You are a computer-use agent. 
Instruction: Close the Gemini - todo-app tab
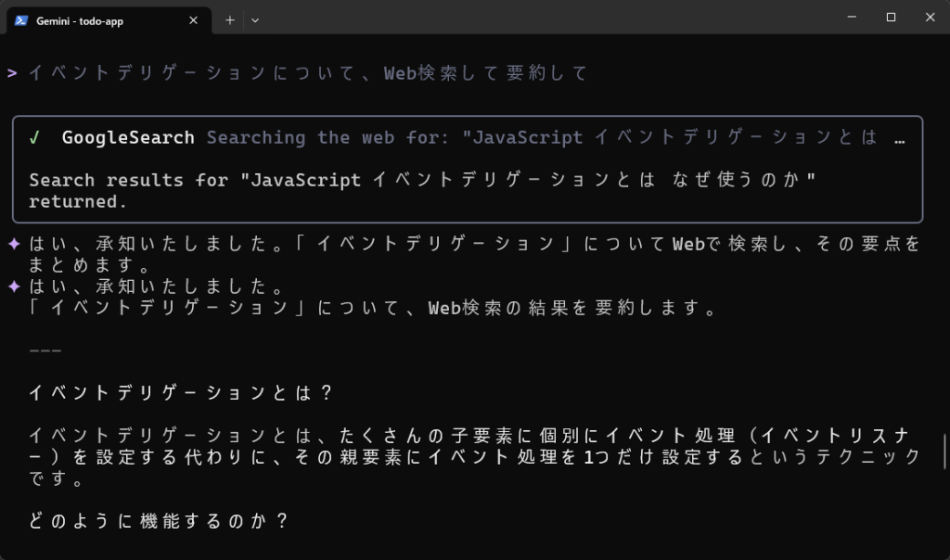193,19
